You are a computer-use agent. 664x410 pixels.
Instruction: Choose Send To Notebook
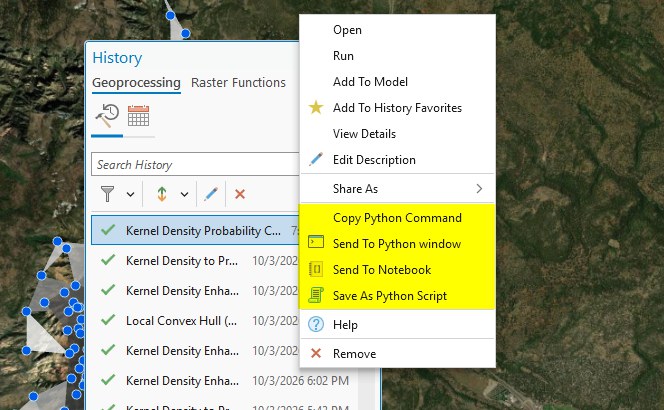pyautogui.click(x=397, y=270)
